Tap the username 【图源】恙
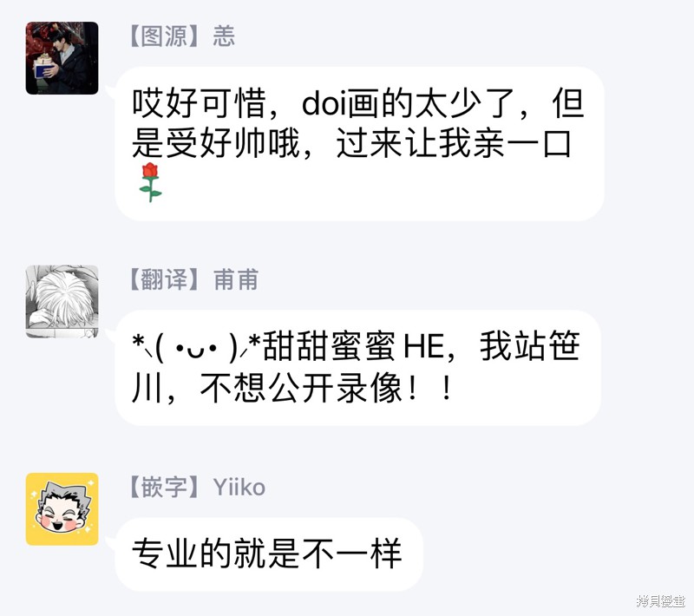 point(182,36)
